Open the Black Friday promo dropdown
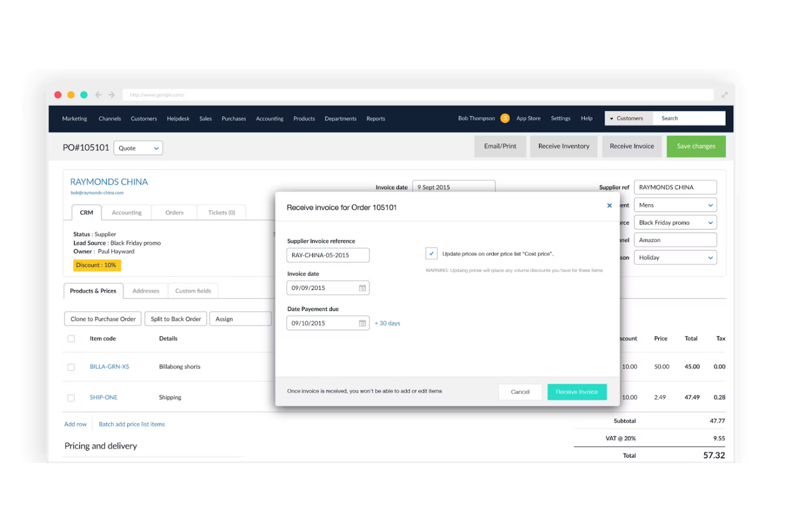798x532 pixels. 675,222
